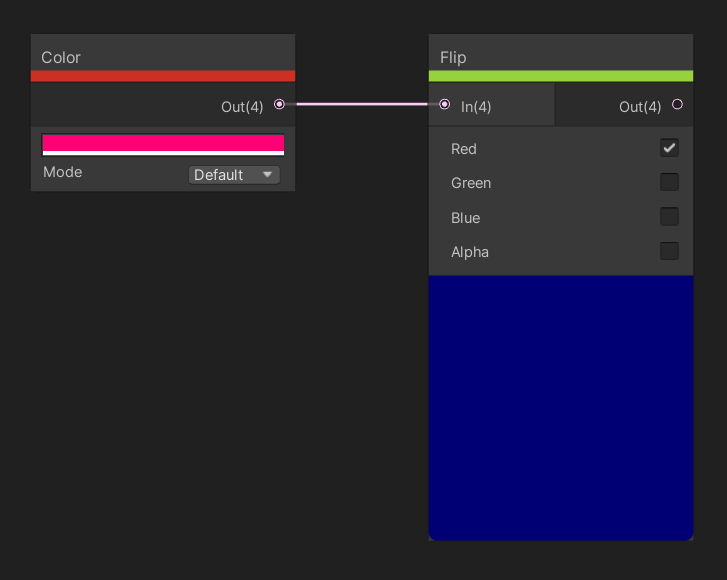
Task: Select the wire connecting Color to Flip
Action: click(360, 103)
